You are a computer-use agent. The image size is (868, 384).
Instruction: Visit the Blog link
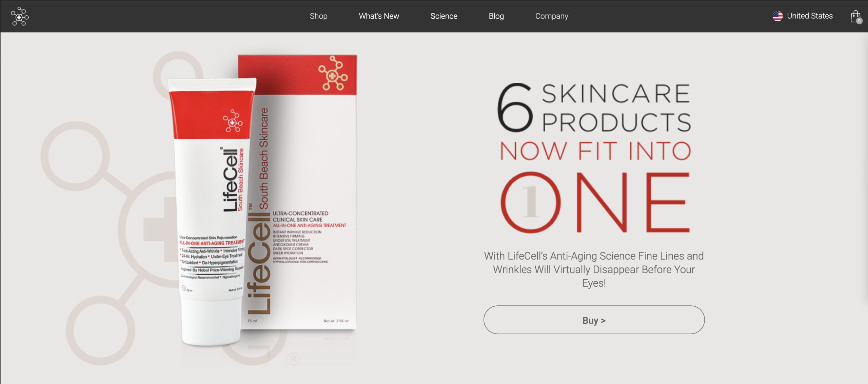tap(496, 16)
